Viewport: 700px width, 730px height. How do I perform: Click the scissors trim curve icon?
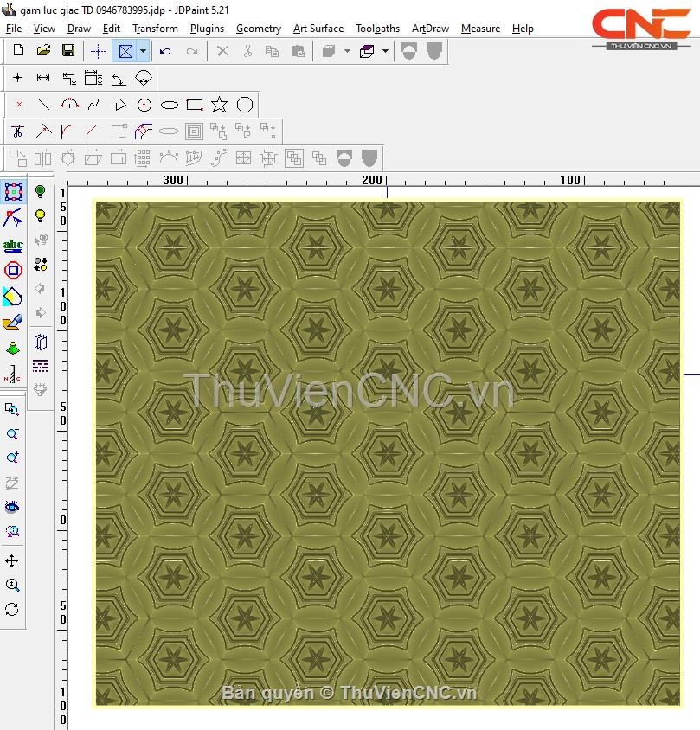coord(18,131)
